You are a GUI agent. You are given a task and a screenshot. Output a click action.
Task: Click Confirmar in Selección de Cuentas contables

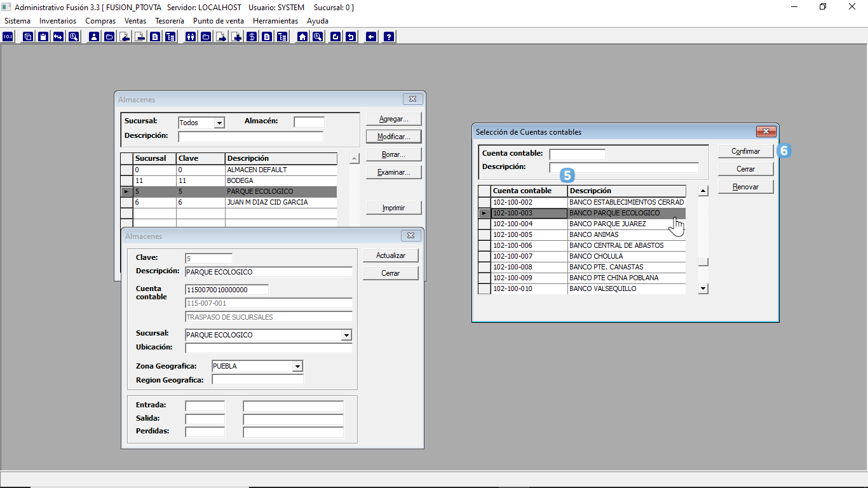tap(746, 151)
